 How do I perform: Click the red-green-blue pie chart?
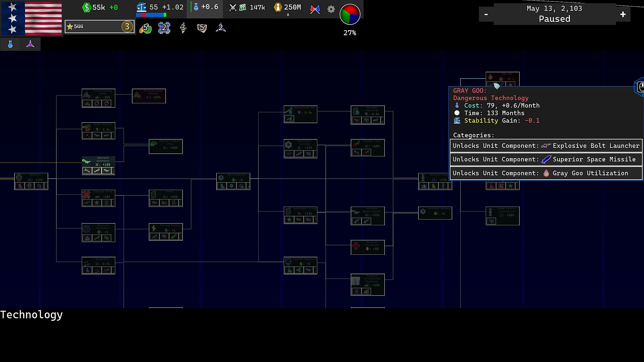(x=350, y=14)
